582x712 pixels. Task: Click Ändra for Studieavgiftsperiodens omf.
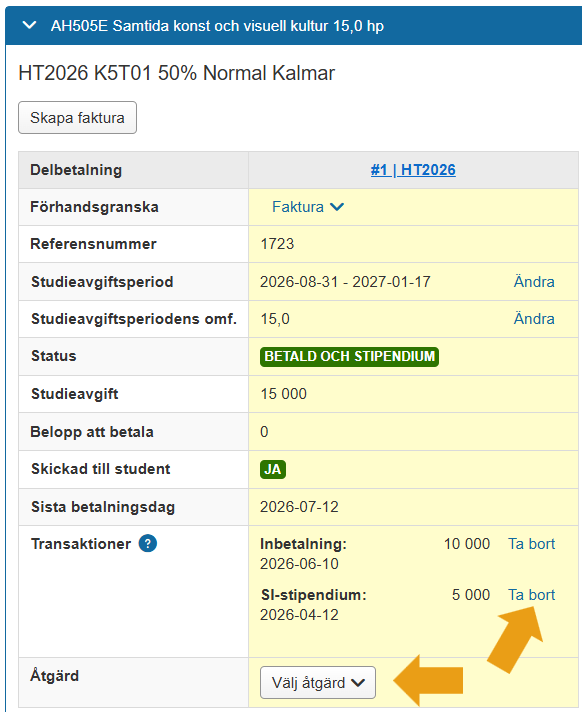point(534,319)
